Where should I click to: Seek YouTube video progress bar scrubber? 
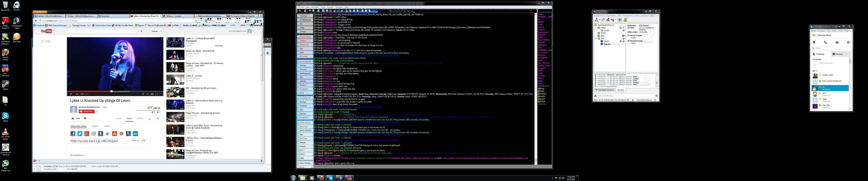112,91
